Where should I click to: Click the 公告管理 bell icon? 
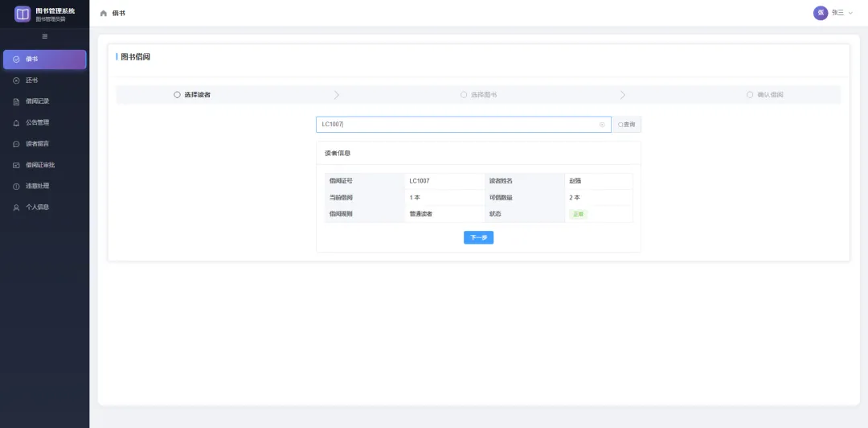tap(16, 122)
